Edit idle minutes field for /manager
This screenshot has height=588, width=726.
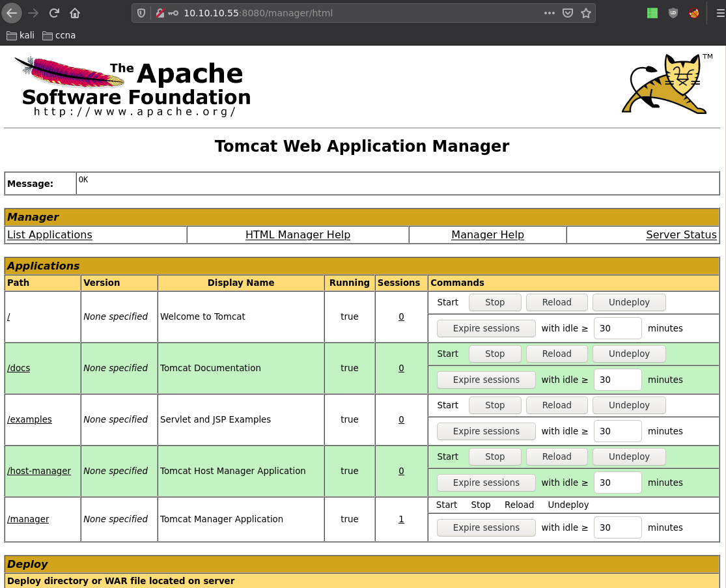click(x=618, y=527)
